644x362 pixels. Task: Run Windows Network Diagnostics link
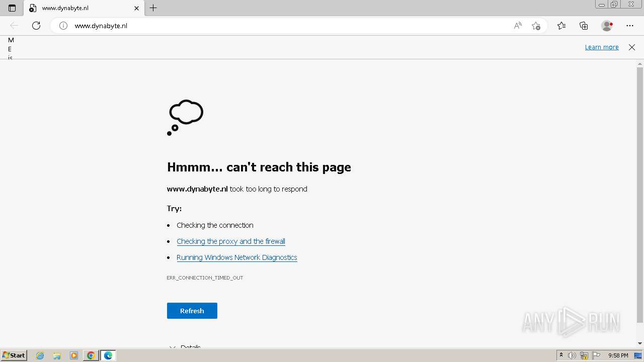tap(237, 257)
